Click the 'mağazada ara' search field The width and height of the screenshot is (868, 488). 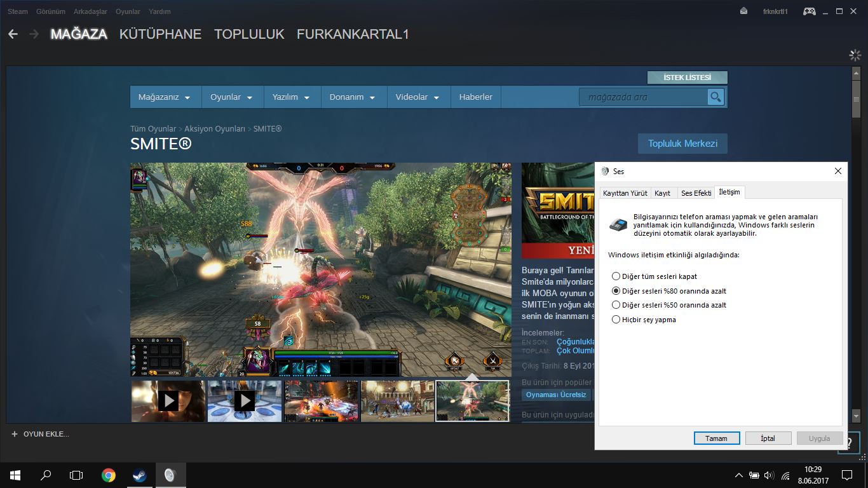click(643, 97)
